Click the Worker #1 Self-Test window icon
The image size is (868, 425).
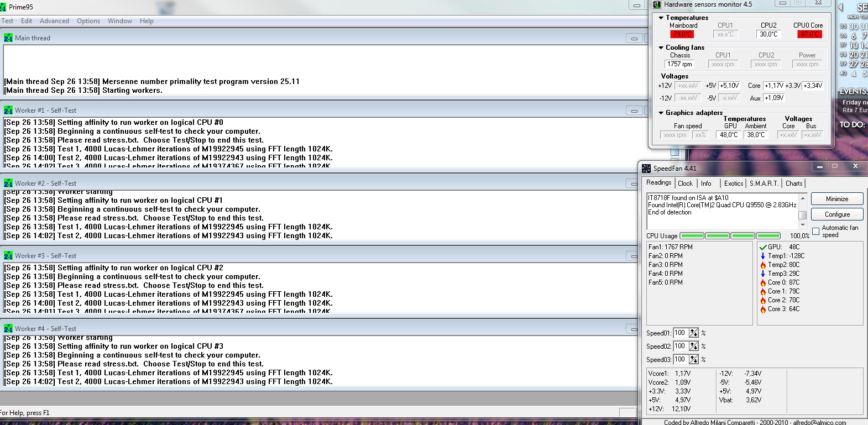tap(8, 110)
